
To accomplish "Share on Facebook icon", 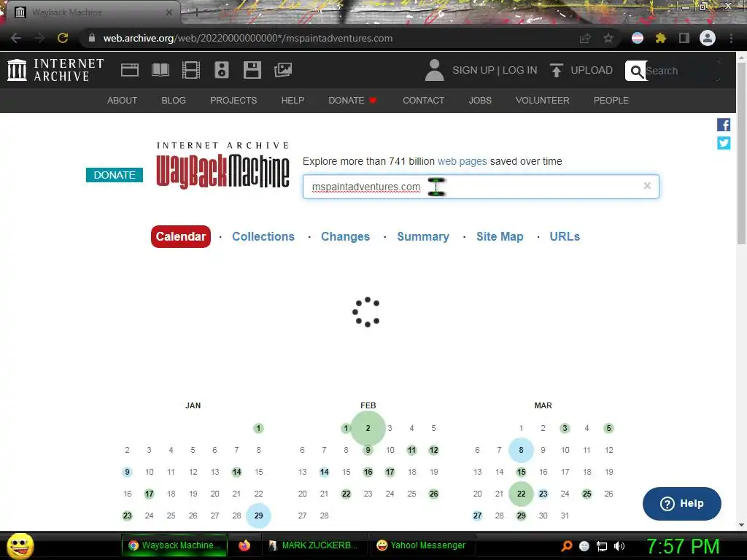I will 724,125.
